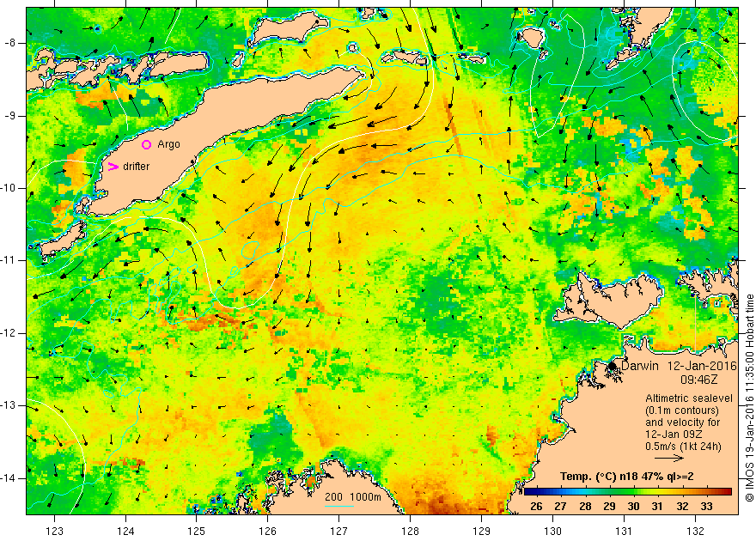Viewport: 756px width, 541px height.
Task: Click the latitude axis label '-14'
Action: point(9,478)
